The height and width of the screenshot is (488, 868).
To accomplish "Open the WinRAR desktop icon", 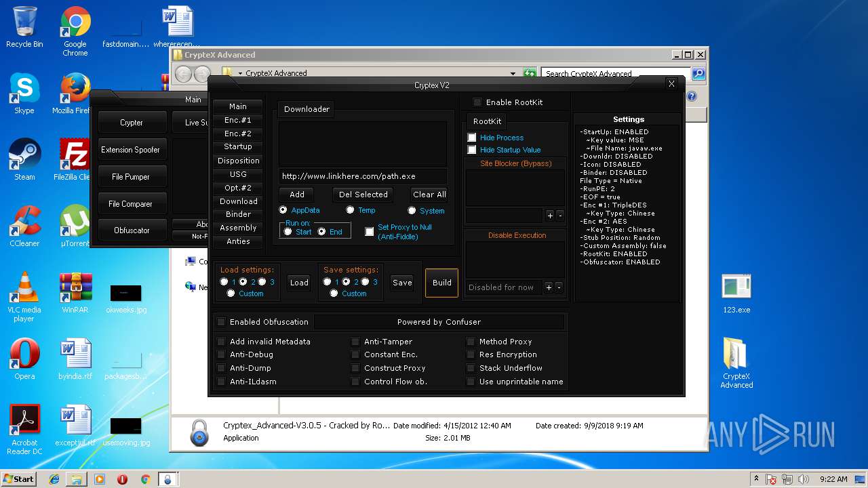I will pos(75,293).
